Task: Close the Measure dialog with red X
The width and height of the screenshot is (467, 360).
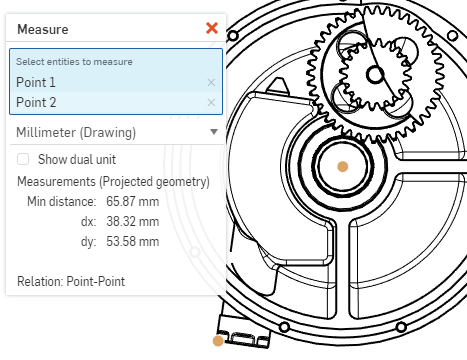Action: point(212,28)
